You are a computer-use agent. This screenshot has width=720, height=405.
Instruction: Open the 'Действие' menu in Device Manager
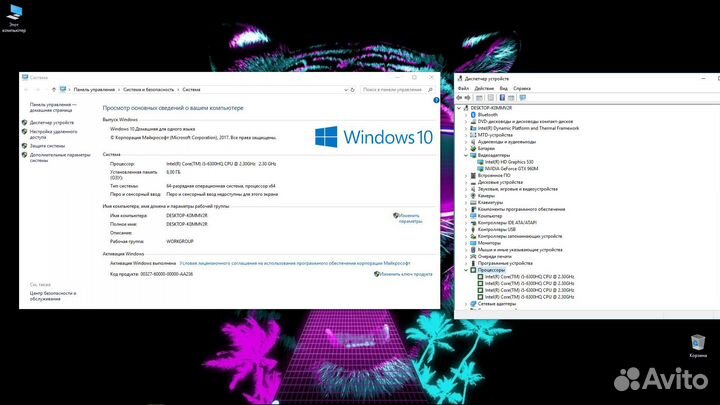click(x=484, y=87)
